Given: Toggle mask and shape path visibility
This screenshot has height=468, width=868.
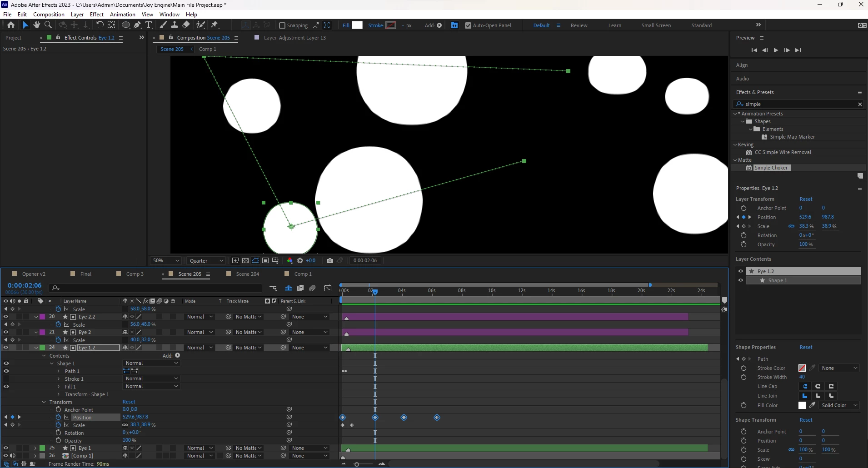Looking at the screenshot, I should (255, 260).
